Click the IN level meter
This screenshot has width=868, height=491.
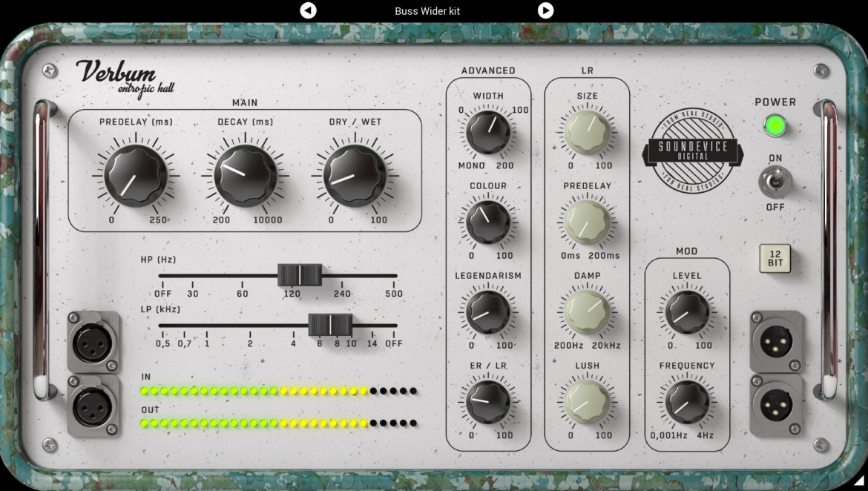278,391
